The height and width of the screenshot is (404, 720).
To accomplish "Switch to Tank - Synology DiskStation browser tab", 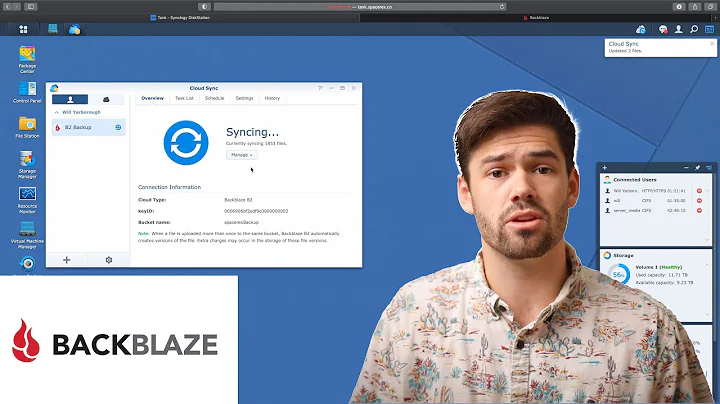I will [x=180, y=17].
